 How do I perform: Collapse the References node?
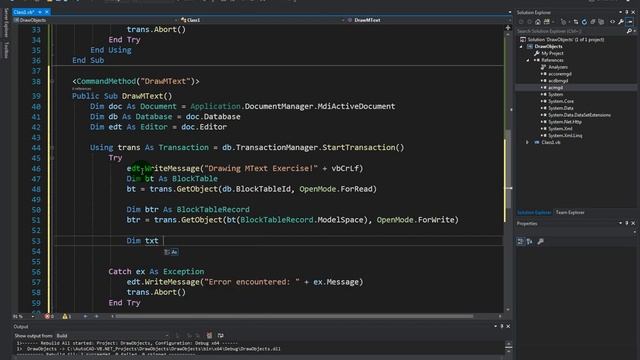tap(528, 60)
